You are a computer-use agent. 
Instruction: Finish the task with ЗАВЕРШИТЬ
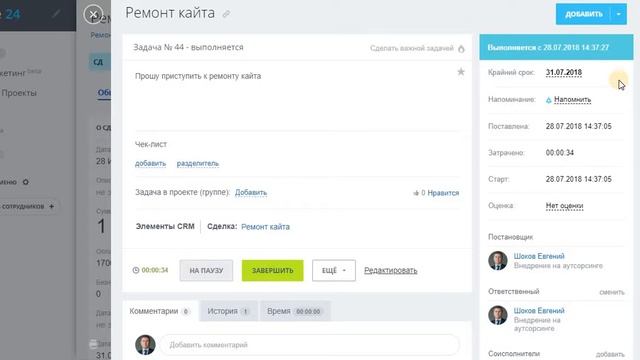272,271
